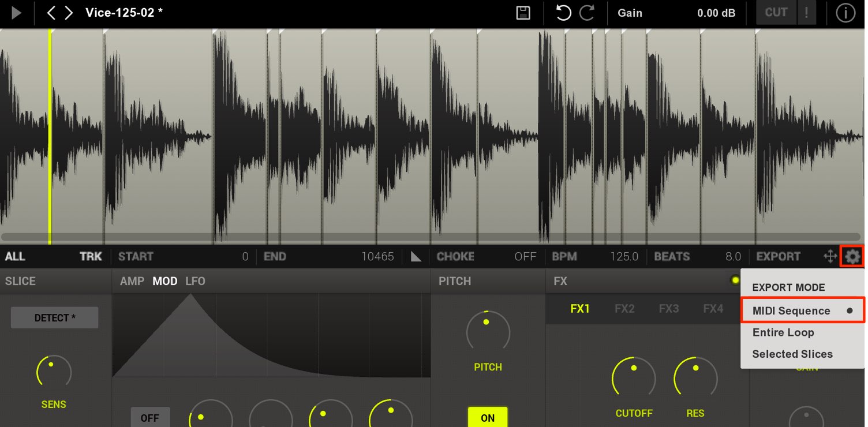
Task: Toggle the FX power indicator light
Action: pos(735,280)
